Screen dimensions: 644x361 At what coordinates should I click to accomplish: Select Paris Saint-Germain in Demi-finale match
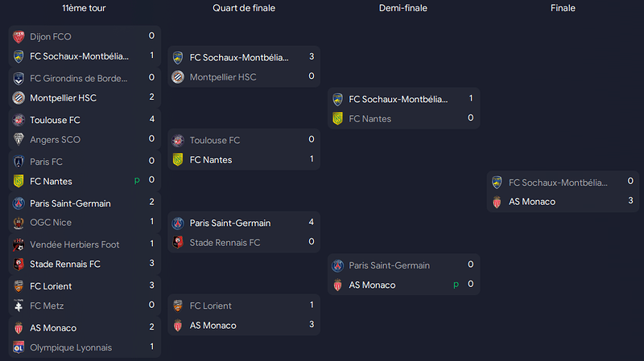point(390,265)
